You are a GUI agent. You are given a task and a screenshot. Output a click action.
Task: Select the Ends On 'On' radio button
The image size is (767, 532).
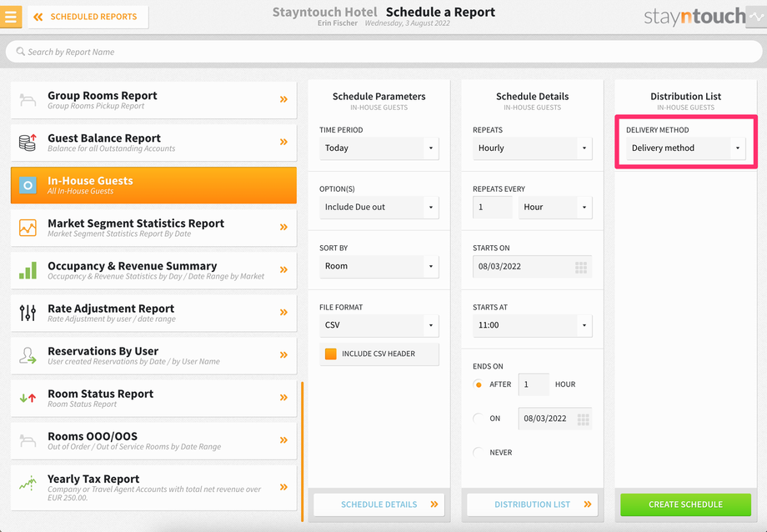coord(479,419)
